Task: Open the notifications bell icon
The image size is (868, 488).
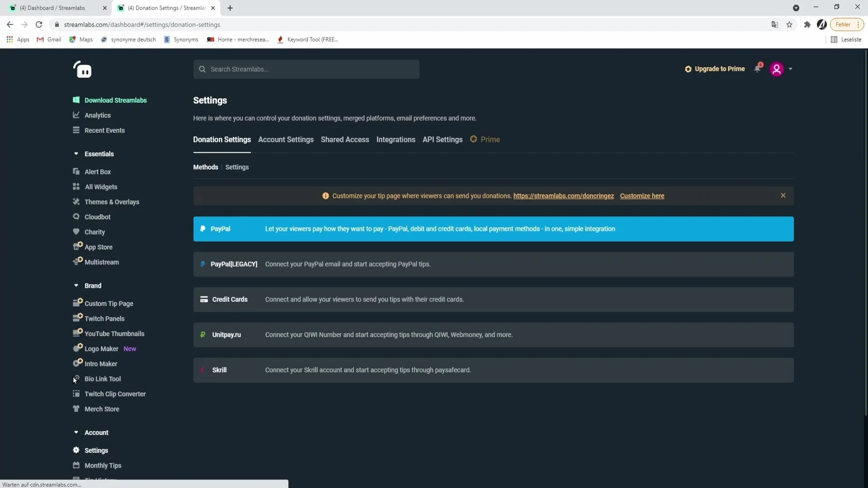Action: (x=758, y=68)
